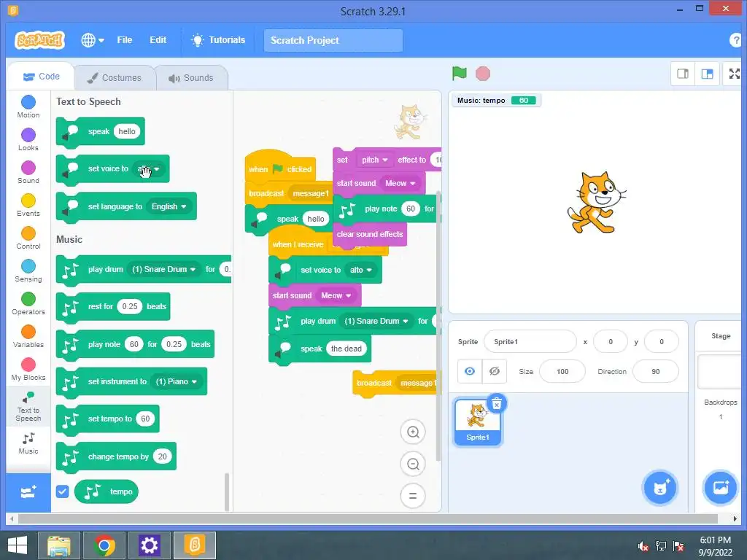Click rest for 0.25 beats value
747x560 pixels.
130,307
